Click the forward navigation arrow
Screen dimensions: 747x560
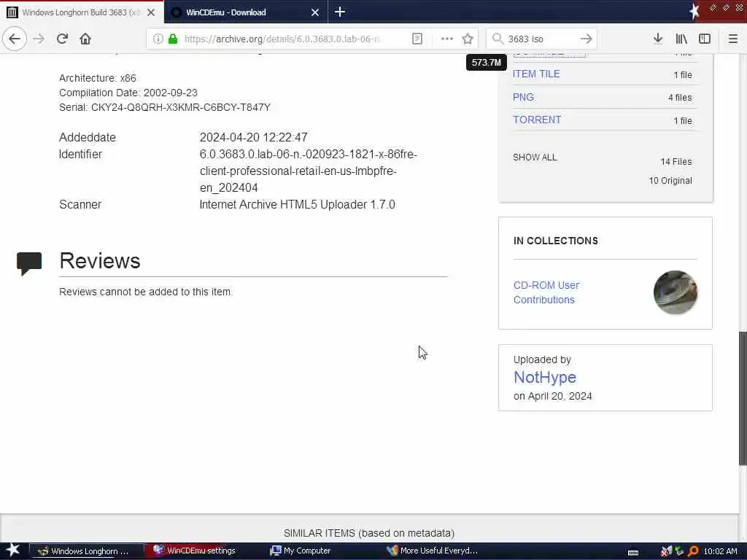point(39,39)
